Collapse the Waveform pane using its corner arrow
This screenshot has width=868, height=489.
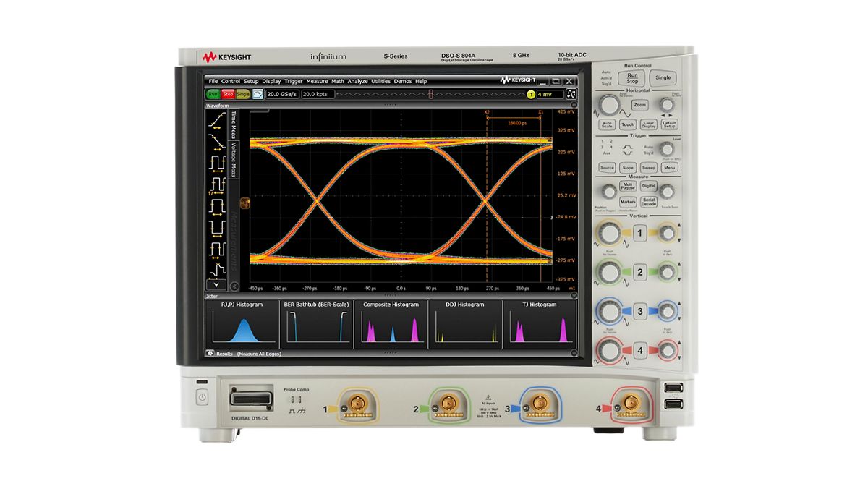click(574, 105)
